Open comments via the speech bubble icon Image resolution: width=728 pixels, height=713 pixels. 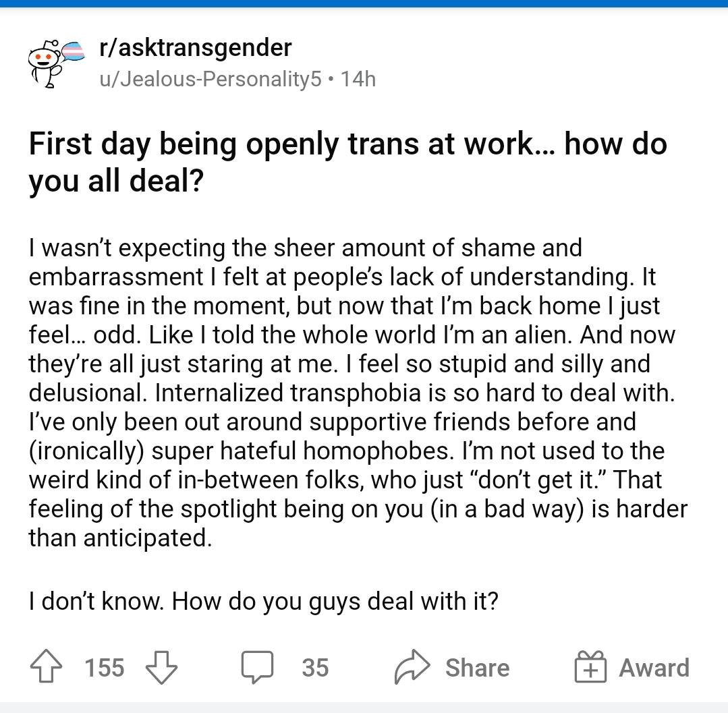coord(257,668)
